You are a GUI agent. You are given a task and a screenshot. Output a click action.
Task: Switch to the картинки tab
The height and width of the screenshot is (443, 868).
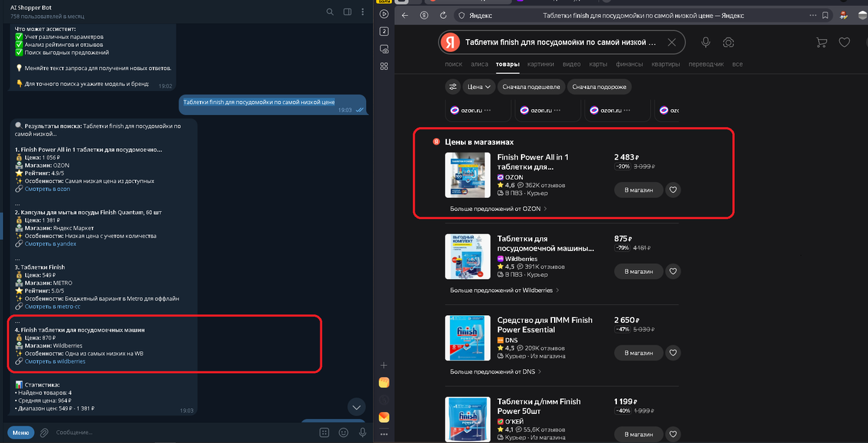tap(541, 64)
